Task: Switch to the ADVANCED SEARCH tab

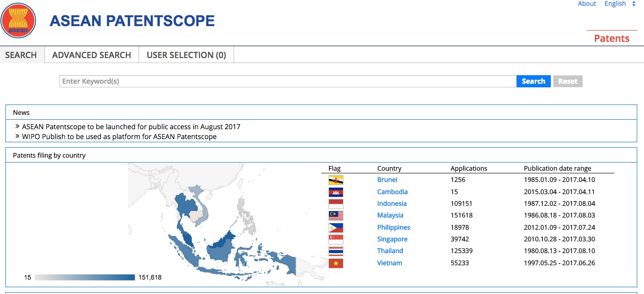Action: tap(91, 55)
